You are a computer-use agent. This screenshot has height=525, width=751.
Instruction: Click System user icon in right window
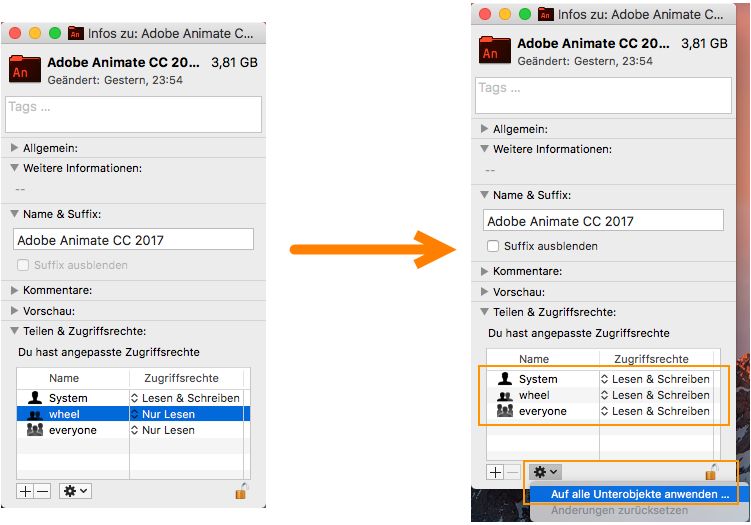tap(505, 378)
